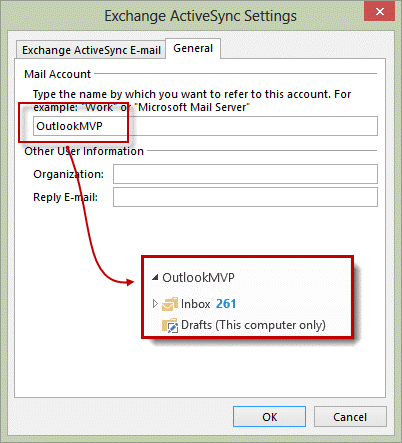Click the Other User Information heading
The image size is (402, 443).
point(84,151)
